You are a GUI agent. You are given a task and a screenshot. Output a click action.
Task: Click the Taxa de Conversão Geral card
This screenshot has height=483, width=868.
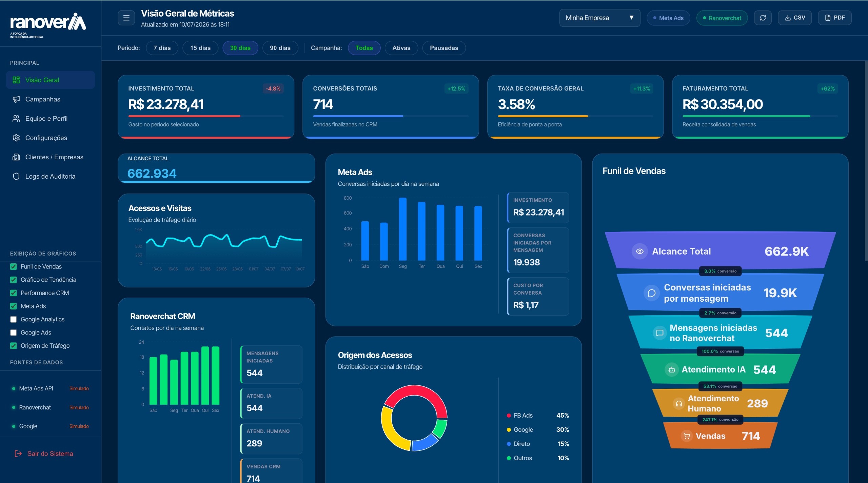coord(575,107)
